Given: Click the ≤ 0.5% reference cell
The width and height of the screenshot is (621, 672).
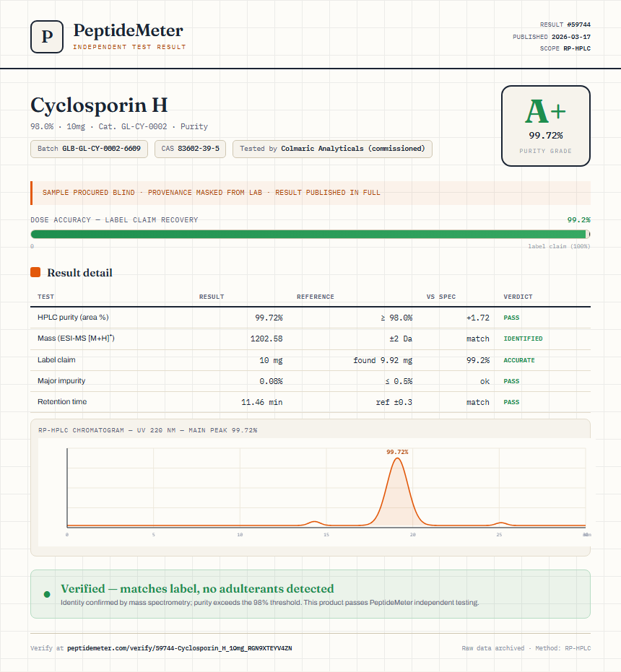Looking at the screenshot, I should (399, 381).
